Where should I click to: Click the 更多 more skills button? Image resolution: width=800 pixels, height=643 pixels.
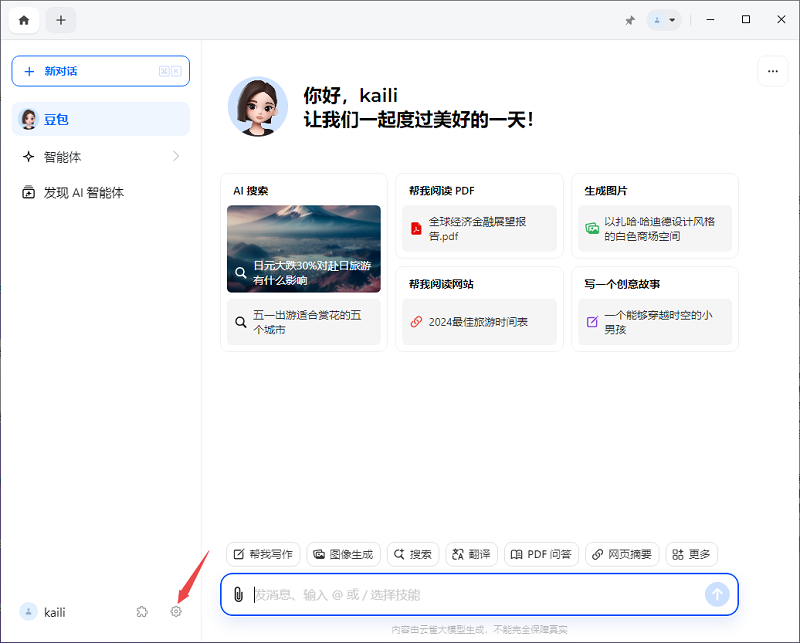[691, 553]
